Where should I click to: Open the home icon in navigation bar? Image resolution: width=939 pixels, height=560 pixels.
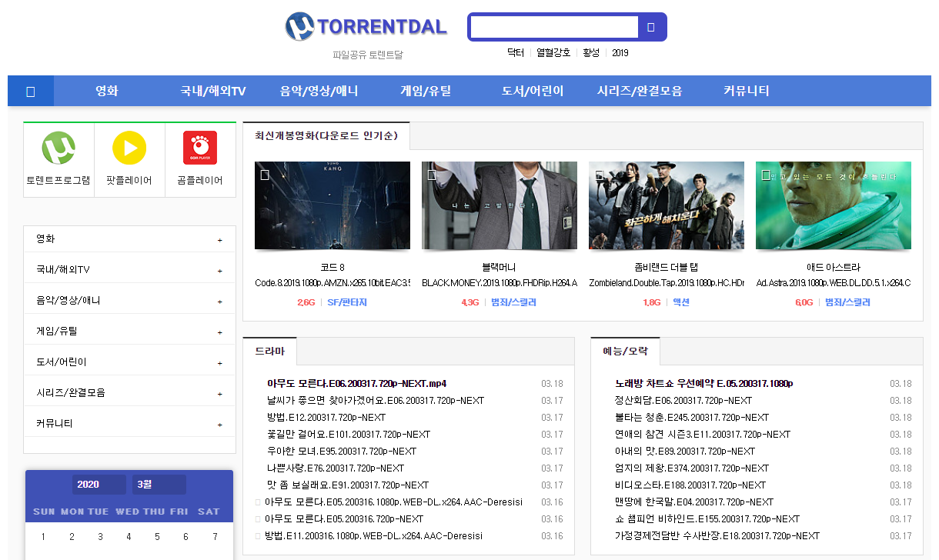[31, 91]
